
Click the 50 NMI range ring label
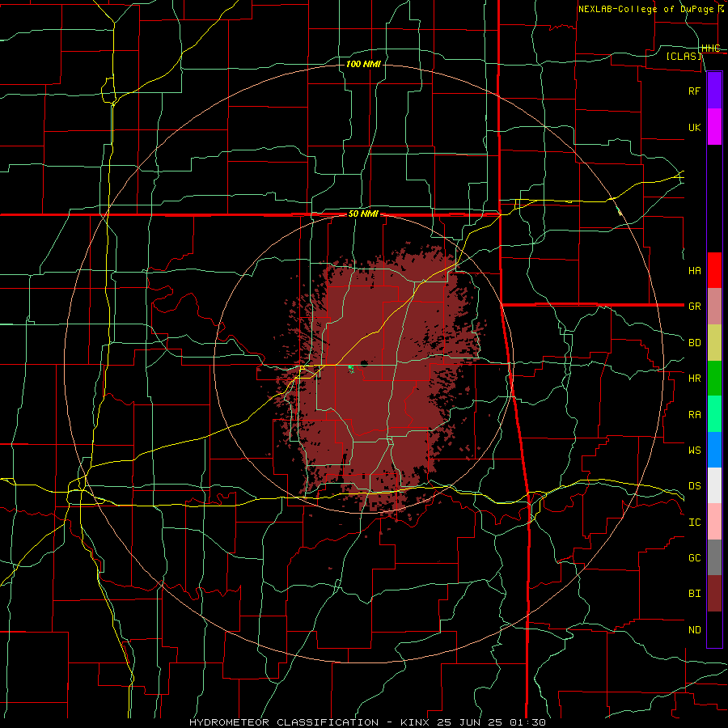[363, 214]
